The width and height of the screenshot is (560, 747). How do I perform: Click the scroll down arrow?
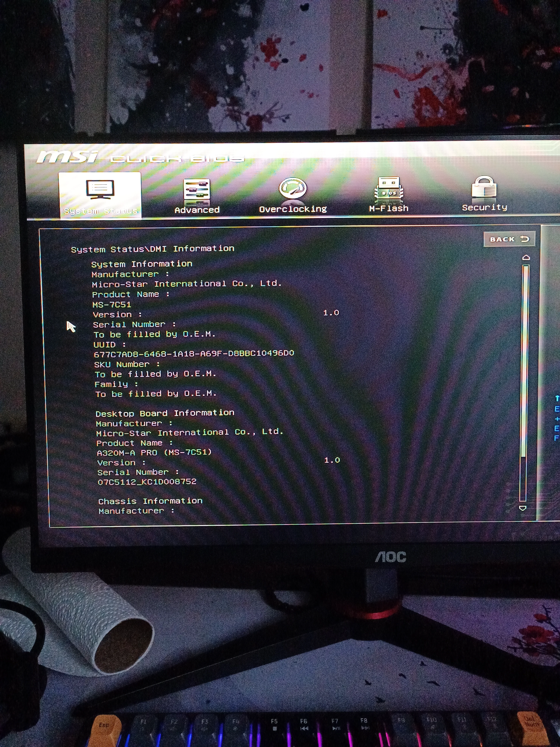tap(522, 508)
